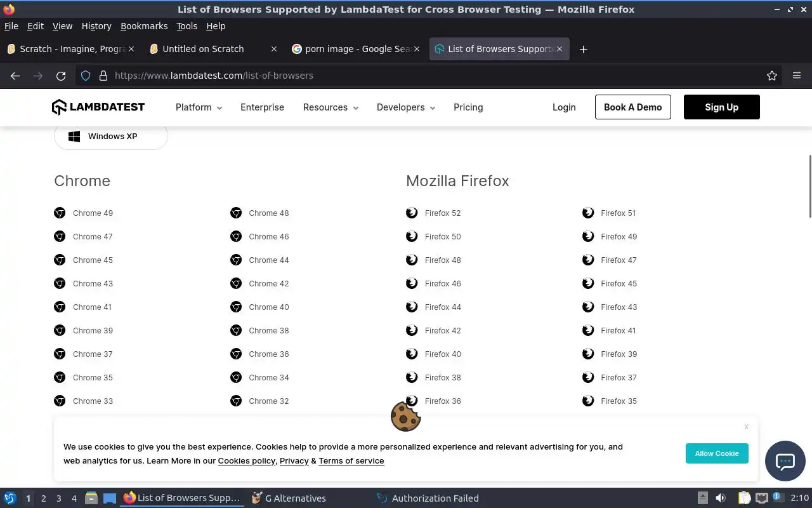Open the Privacy link
The width and height of the screenshot is (812, 508).
pos(294,461)
